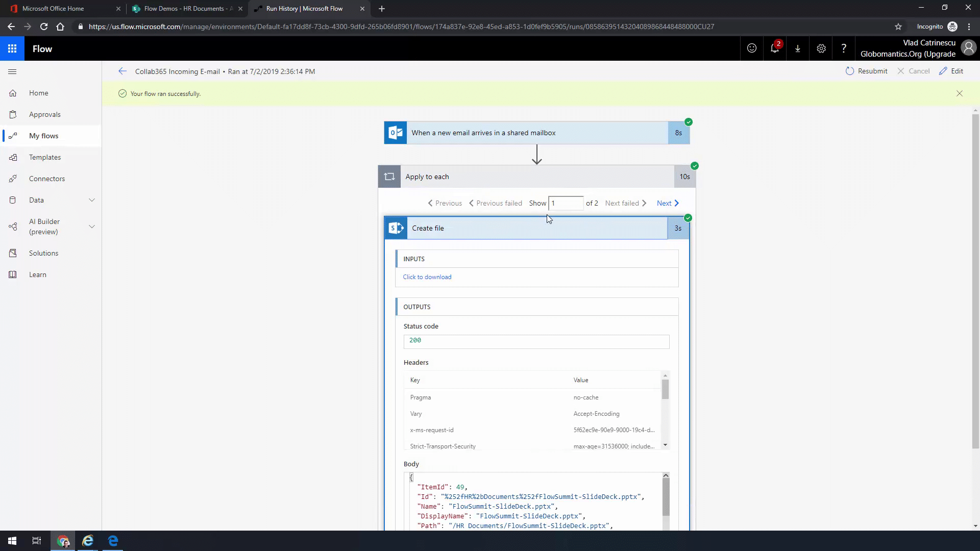Screen dimensions: 980x551
Task: Collapse the left navigation hamburger menu
Action: (x=12, y=71)
